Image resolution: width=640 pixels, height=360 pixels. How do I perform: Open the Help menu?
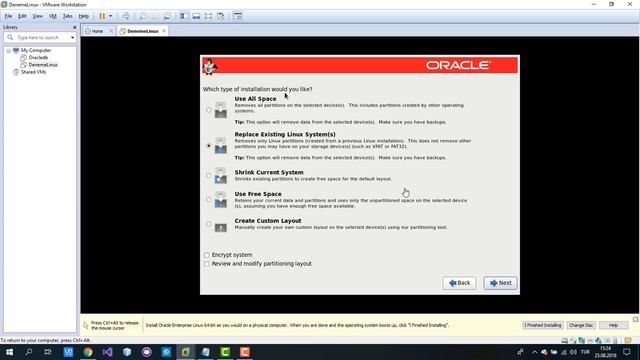click(x=84, y=16)
